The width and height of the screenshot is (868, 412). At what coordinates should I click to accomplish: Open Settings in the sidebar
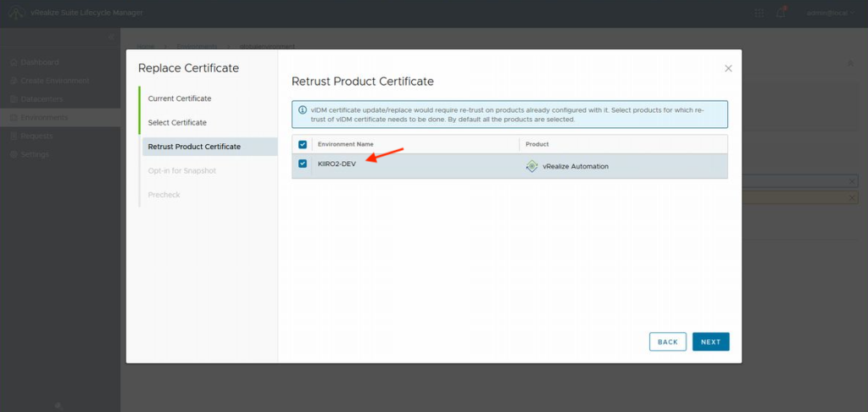pos(30,154)
